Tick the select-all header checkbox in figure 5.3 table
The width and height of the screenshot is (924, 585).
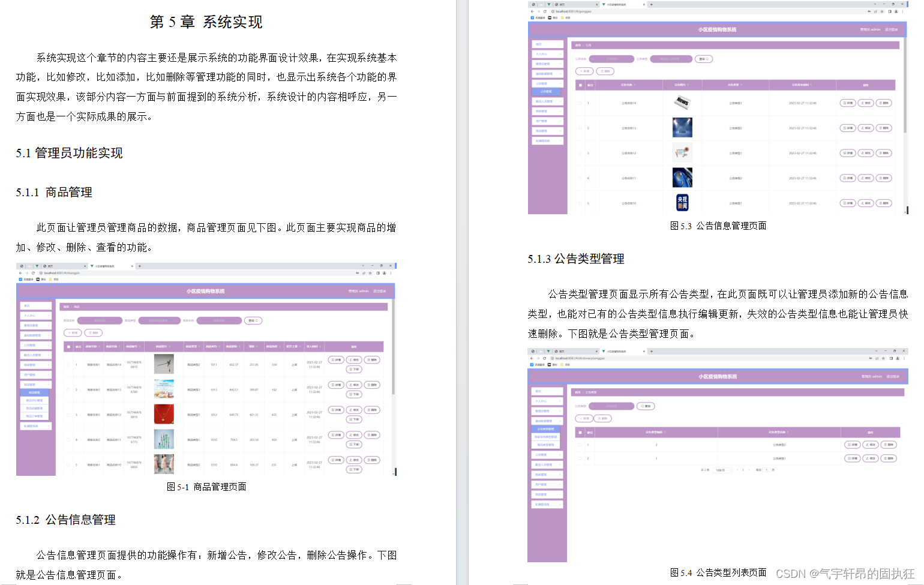tap(580, 85)
